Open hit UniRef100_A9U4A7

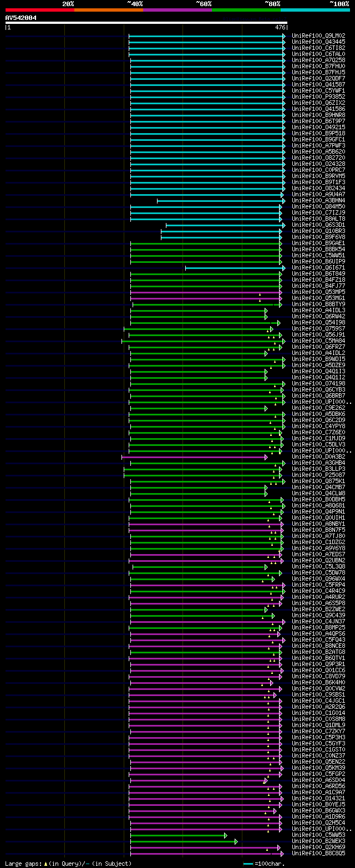318,194
